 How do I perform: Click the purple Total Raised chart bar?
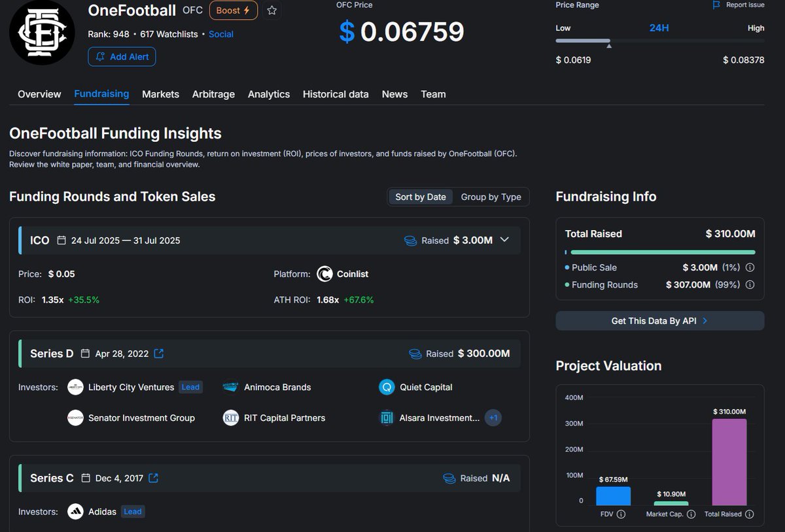pos(729,462)
